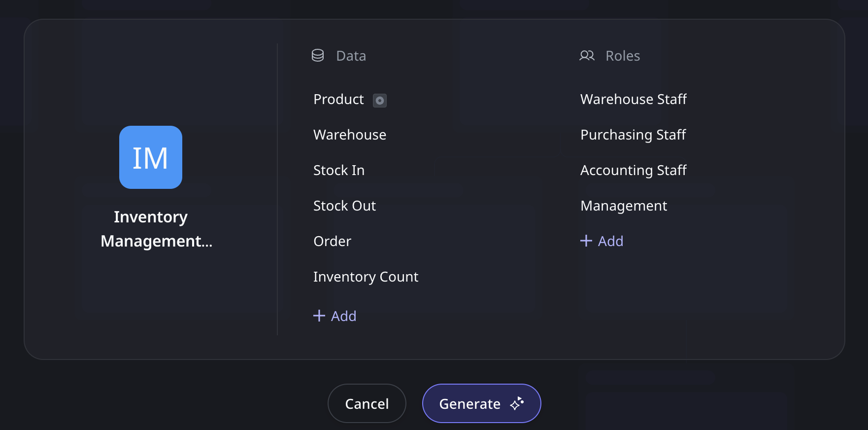Click the plus icon under Management role
868x430 pixels.
tap(586, 241)
